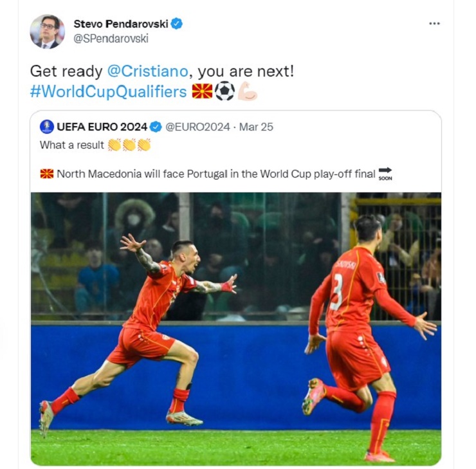Click the soccer ball emoji in the tweet

[224, 91]
